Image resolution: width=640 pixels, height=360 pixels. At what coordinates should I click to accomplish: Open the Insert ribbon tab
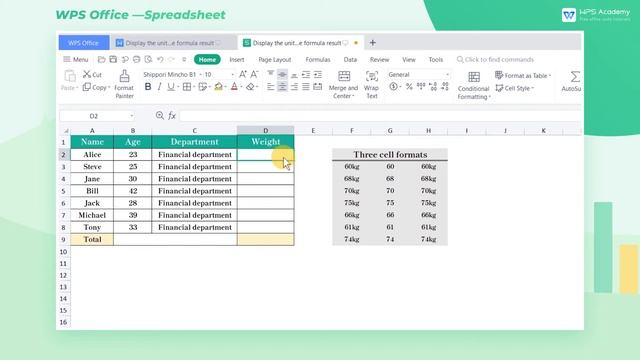237,60
